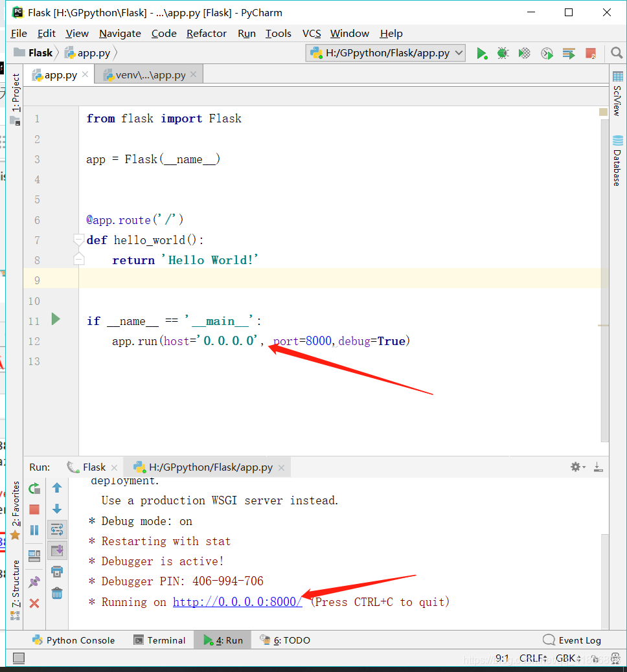Clear all console output with trash icon
The height and width of the screenshot is (672, 627).
pyautogui.click(x=57, y=593)
